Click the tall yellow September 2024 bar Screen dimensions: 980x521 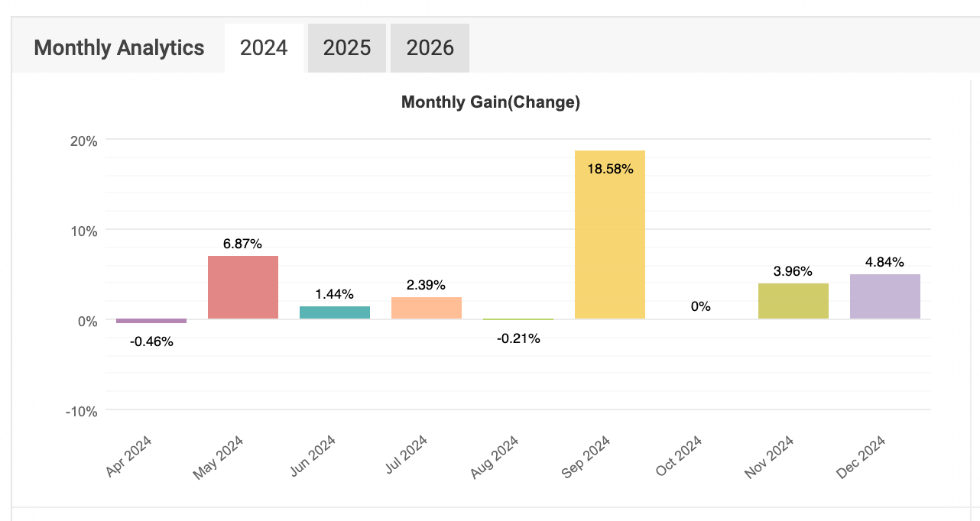tap(610, 235)
